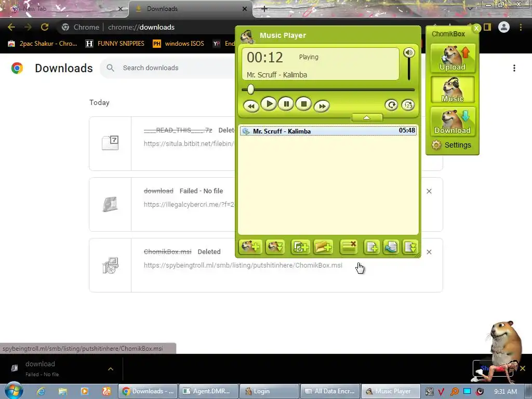Screen dimensions: 532x399
Task: Add music from Chomik account (hamster plus)
Action: pyautogui.click(x=250, y=247)
